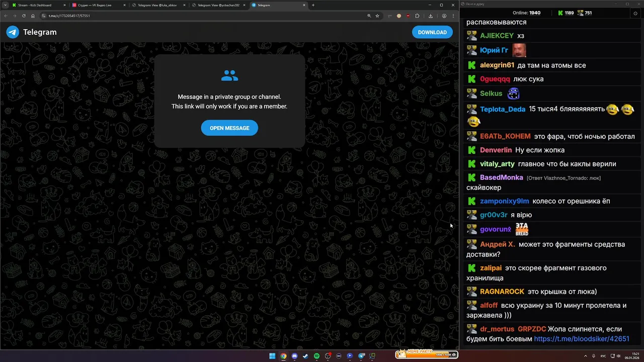Click username Андрей Х. in chat
This screenshot has width=644, height=362.
pyautogui.click(x=498, y=244)
